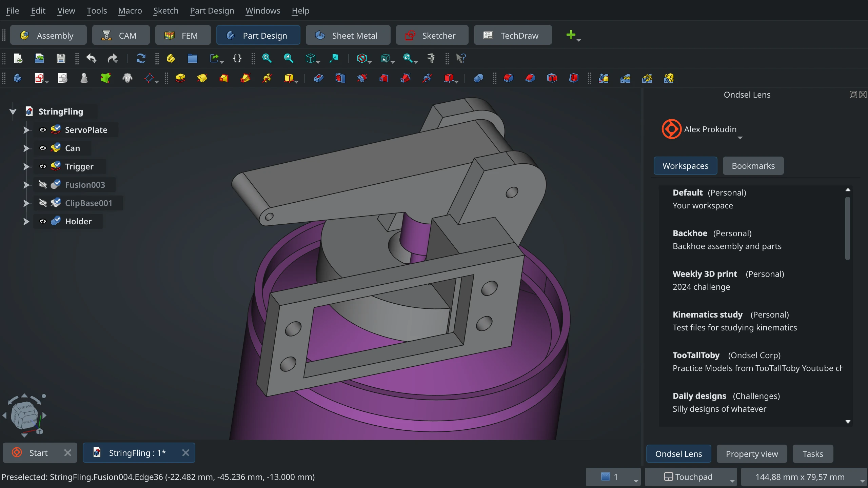Screen dimensions: 868x488
Task: Toggle visibility of the ServoPlate component
Action: tap(42, 129)
